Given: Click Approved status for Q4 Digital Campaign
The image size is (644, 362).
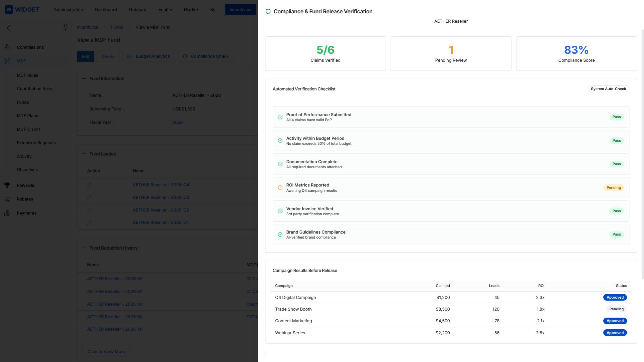Looking at the screenshot, I should (615, 298).
